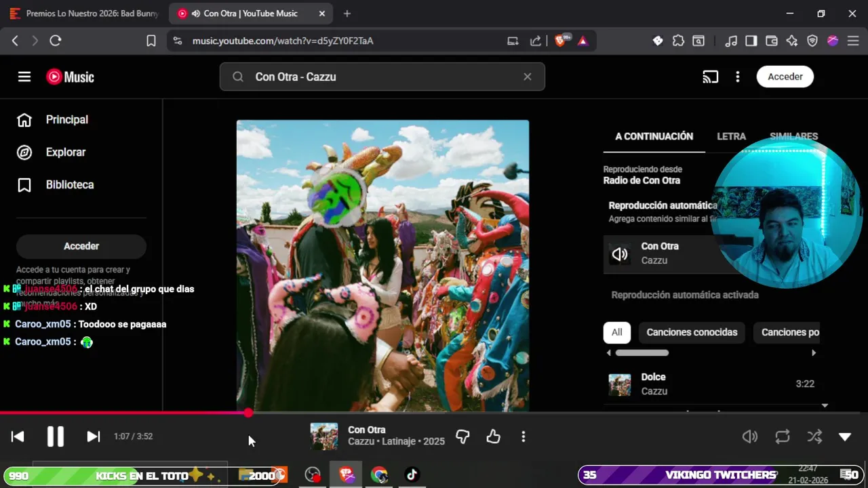Click the share page icon
868x488 pixels.
click(x=536, y=41)
